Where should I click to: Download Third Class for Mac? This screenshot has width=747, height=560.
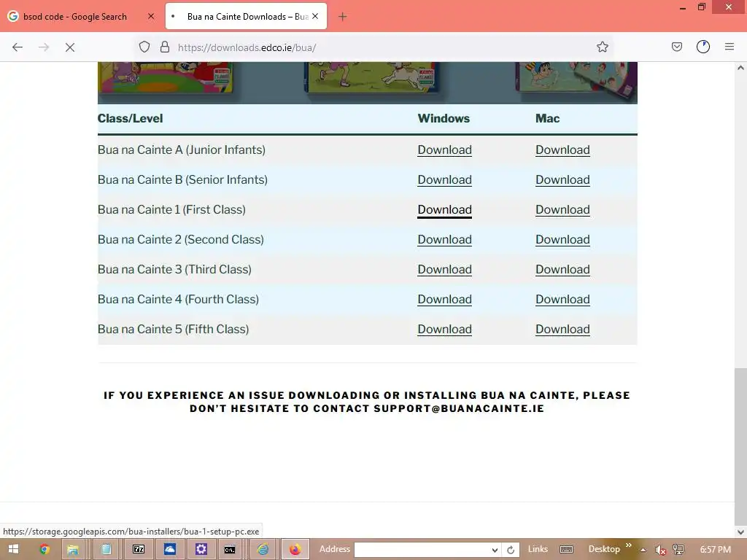pyautogui.click(x=562, y=270)
